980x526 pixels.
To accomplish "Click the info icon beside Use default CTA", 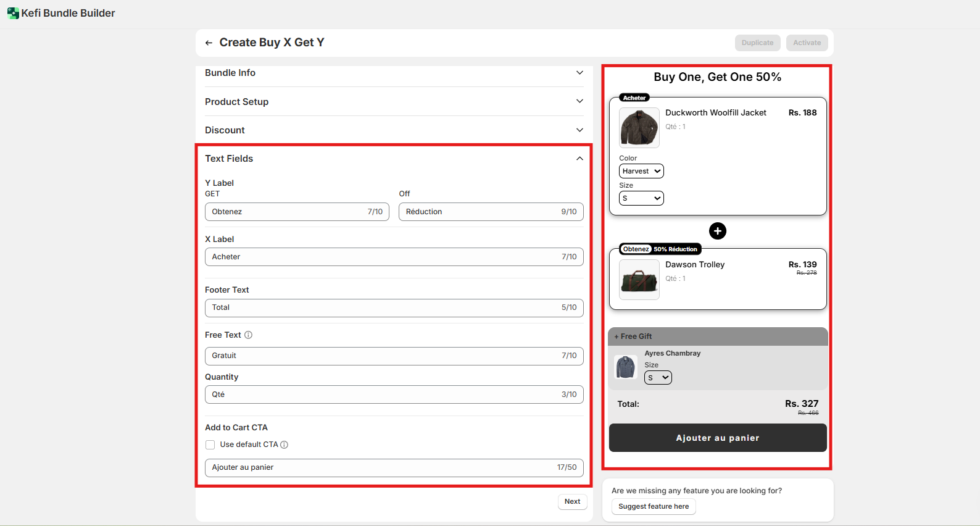I will [x=284, y=445].
